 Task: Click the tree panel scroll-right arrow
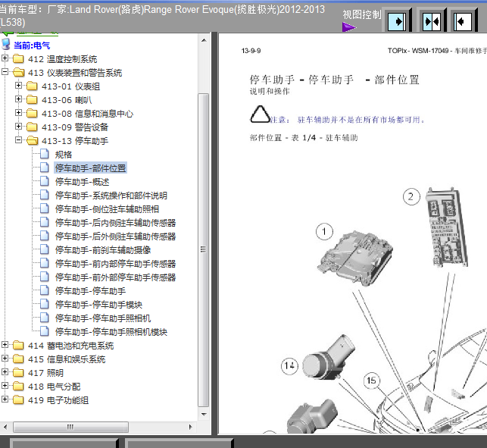click(x=191, y=427)
